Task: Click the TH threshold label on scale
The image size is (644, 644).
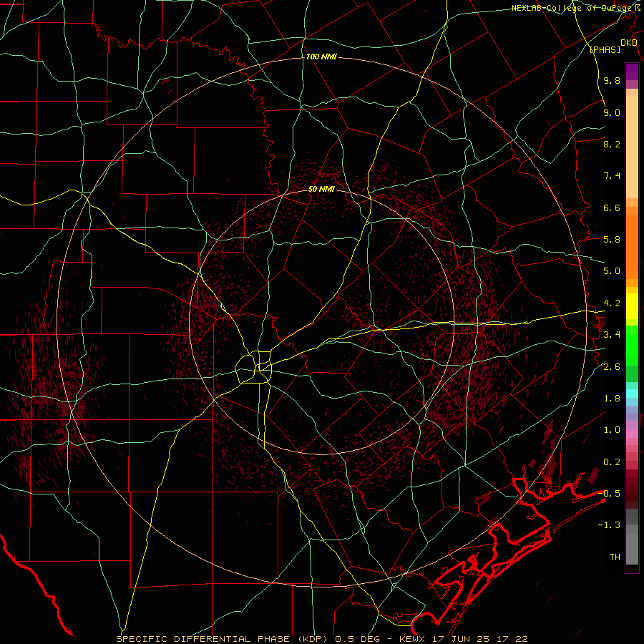Action: [x=615, y=557]
